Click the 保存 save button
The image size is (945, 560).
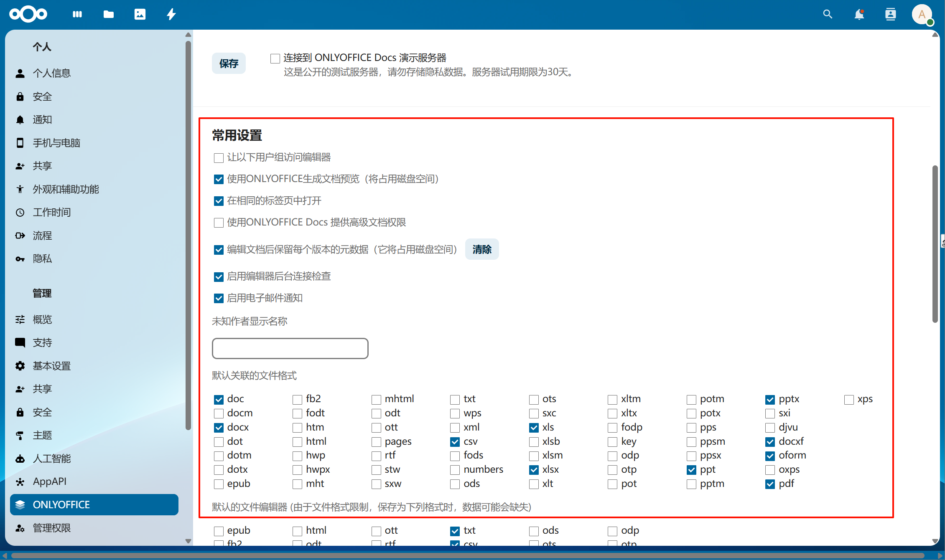pos(229,63)
